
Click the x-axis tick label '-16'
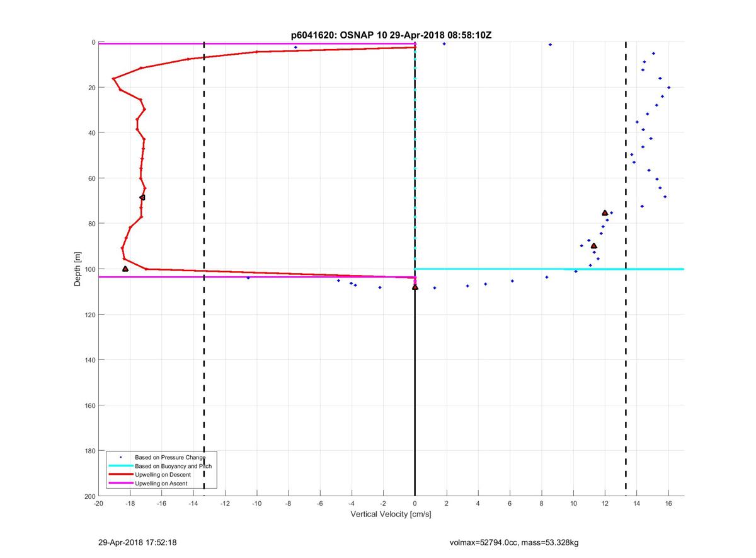[x=161, y=504]
